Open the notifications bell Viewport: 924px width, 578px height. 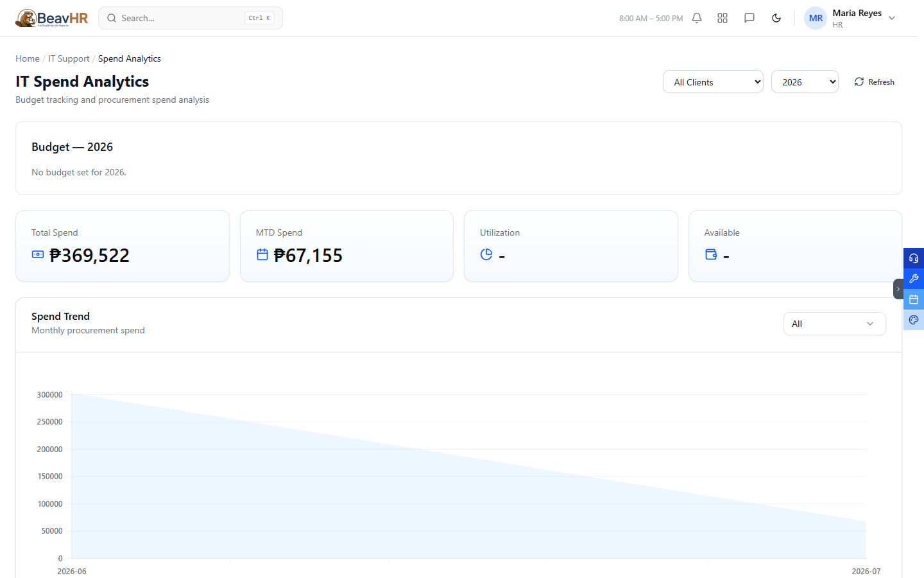tap(697, 18)
